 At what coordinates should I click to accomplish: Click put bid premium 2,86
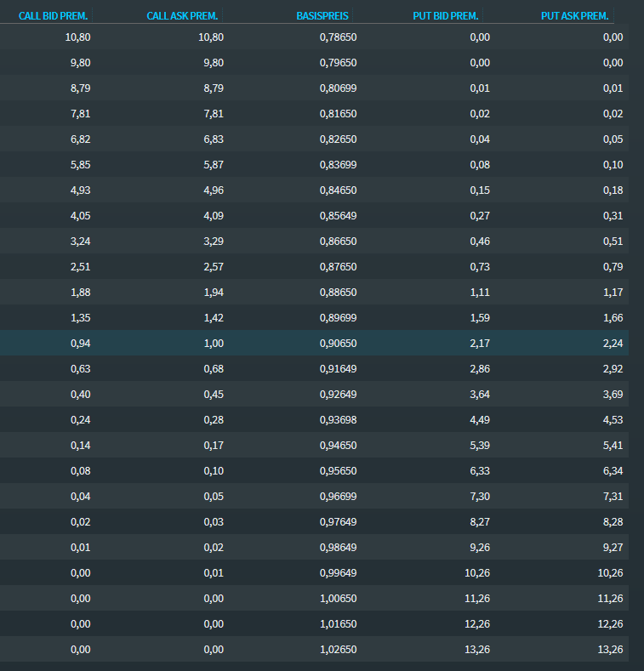tap(479, 369)
